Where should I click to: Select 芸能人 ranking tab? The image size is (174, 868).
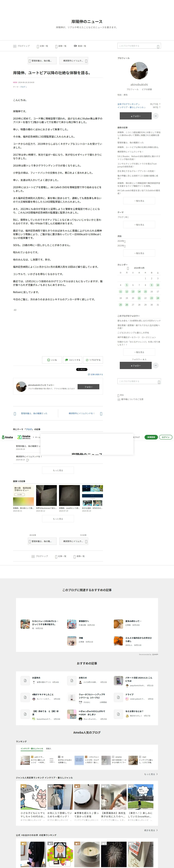point(49,748)
